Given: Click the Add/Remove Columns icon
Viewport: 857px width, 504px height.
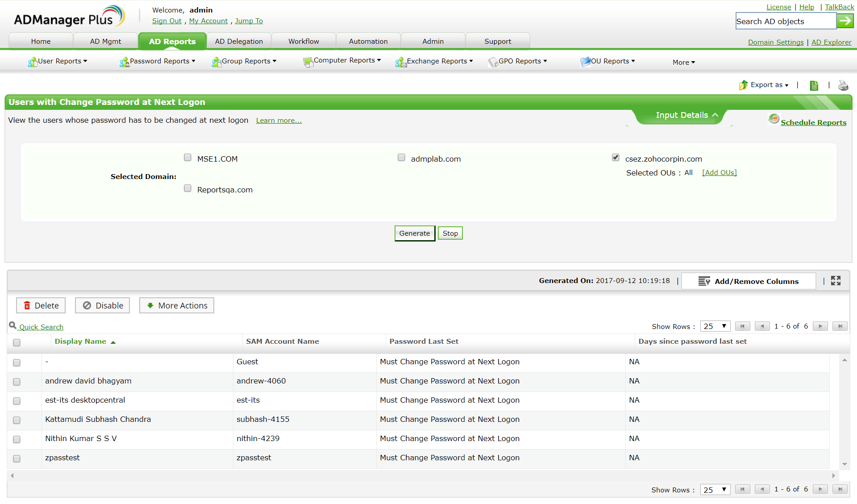Looking at the screenshot, I should coord(704,281).
